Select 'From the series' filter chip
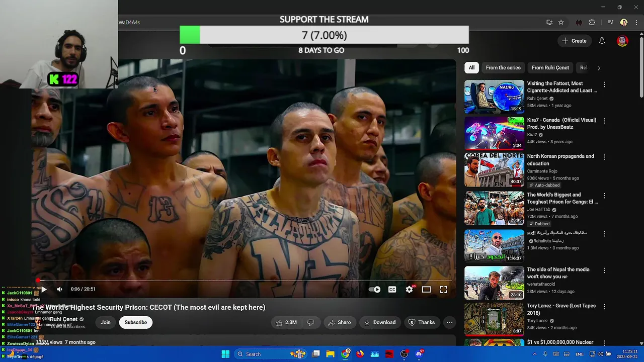Viewport: 644px width, 362px height. 503,68
